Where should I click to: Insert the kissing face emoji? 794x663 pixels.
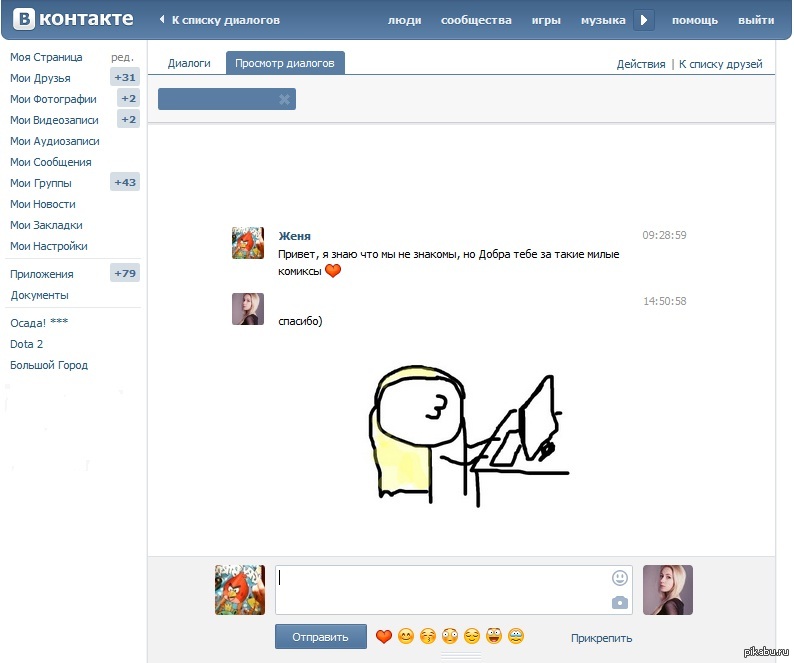coord(428,637)
